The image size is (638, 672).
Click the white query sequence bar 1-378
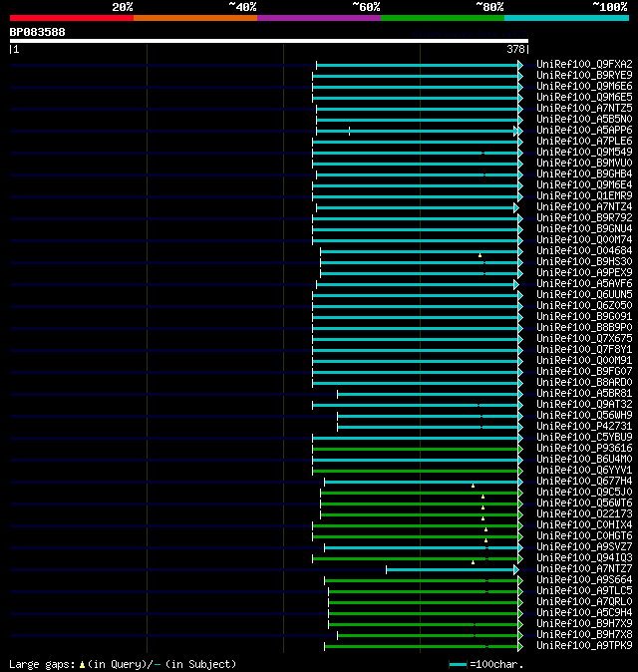269,41
